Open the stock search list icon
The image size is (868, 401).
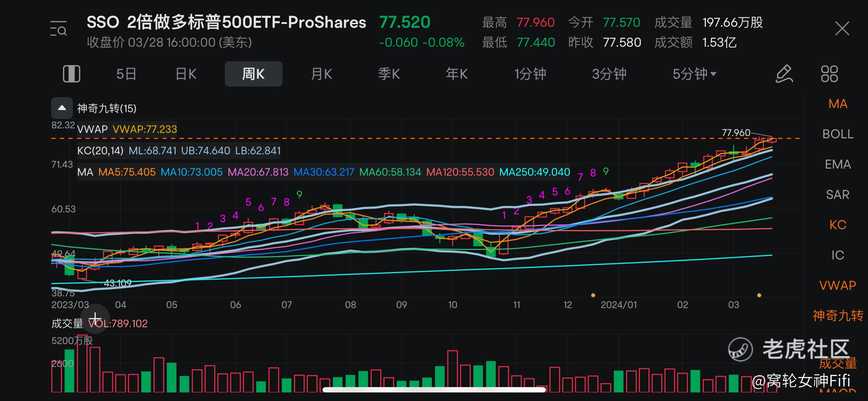58,29
